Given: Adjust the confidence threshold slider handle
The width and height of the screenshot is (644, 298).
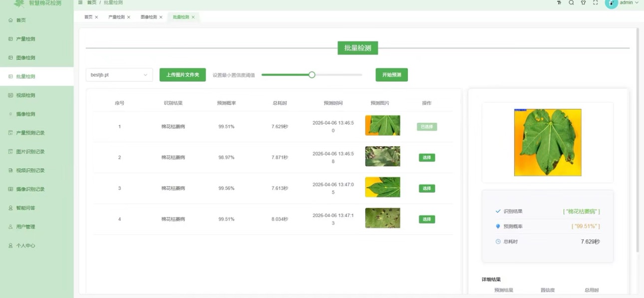Looking at the screenshot, I should click(x=312, y=75).
